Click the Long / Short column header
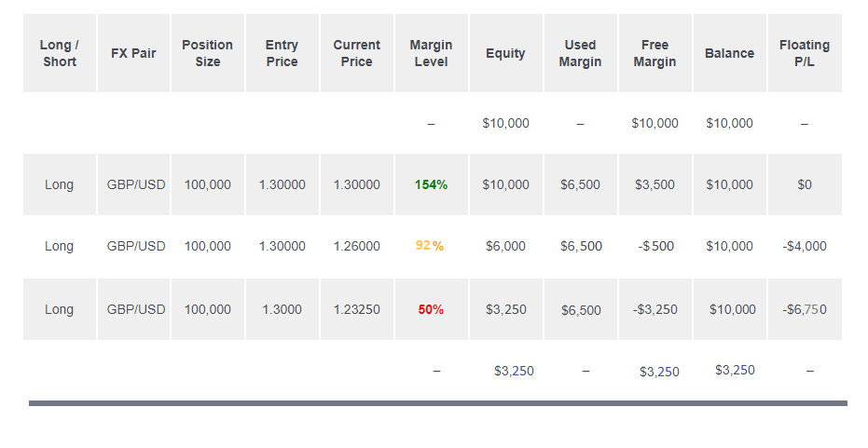Screen dimensions: 868x448 coord(59,53)
